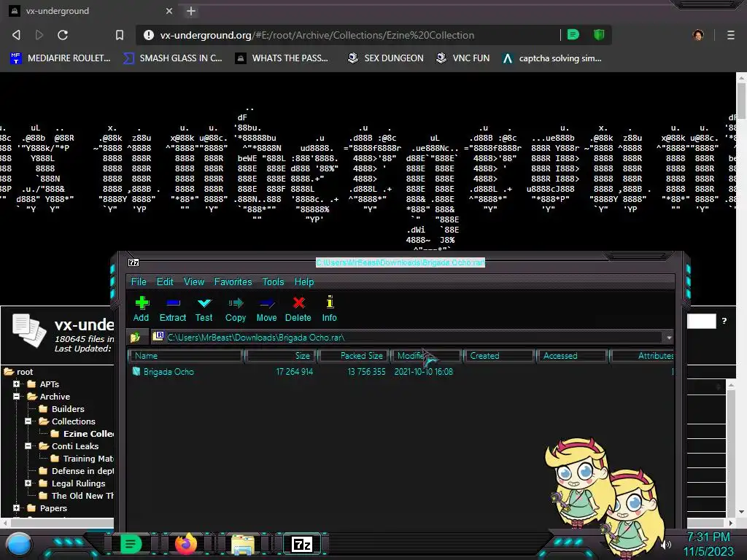Click the Add button in 7-Zip toolbar
The width and height of the screenshot is (747, 560).
141,308
